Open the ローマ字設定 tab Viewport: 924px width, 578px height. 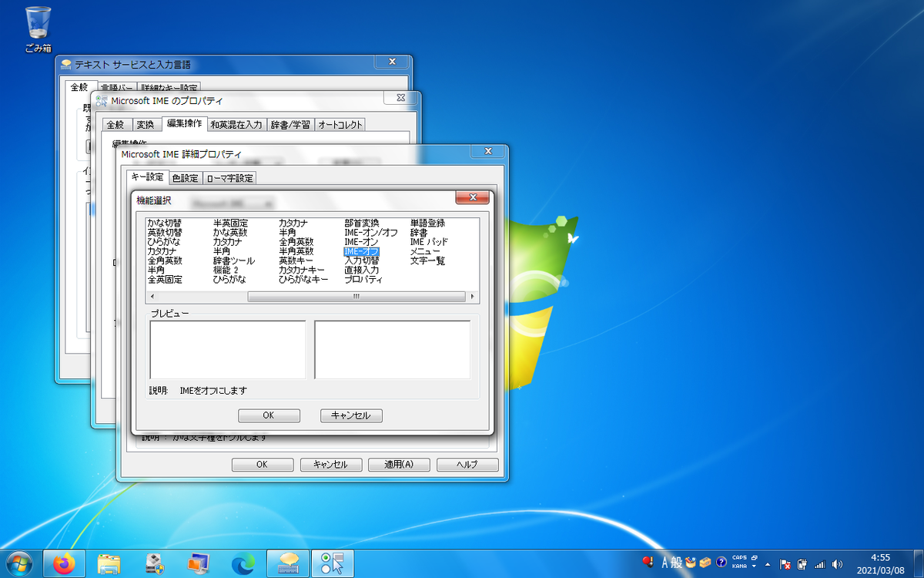pos(229,178)
